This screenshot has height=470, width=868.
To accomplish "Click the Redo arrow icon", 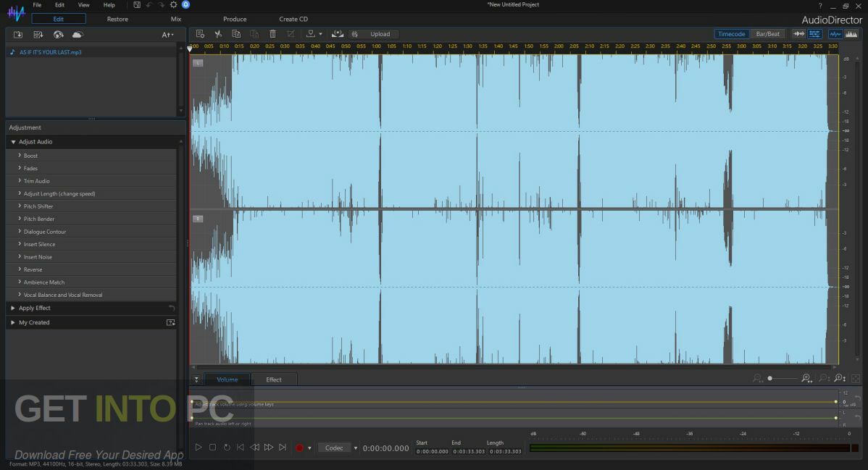I will [161, 4].
